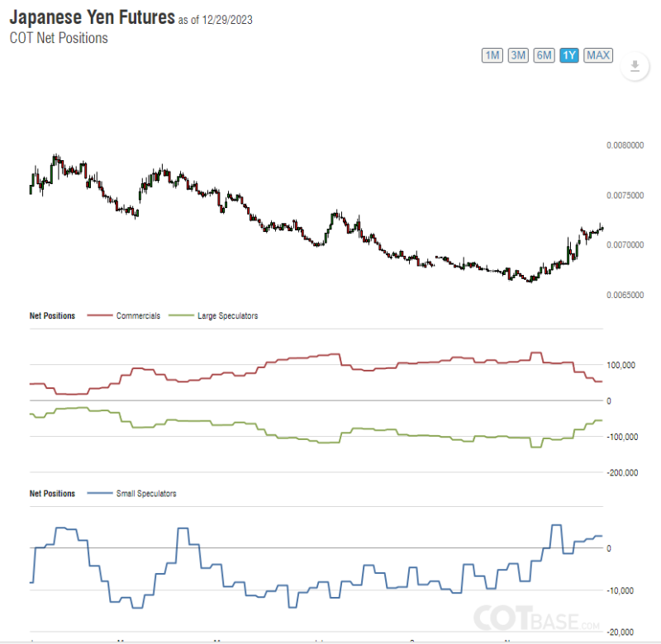Click the COTBASE watermark logo
This screenshot has height=644, width=661.
536,617
